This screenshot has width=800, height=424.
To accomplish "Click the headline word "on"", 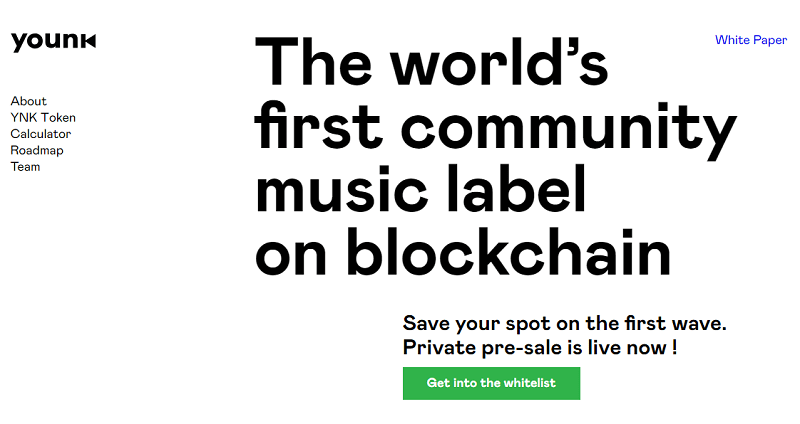I will 287,255.
